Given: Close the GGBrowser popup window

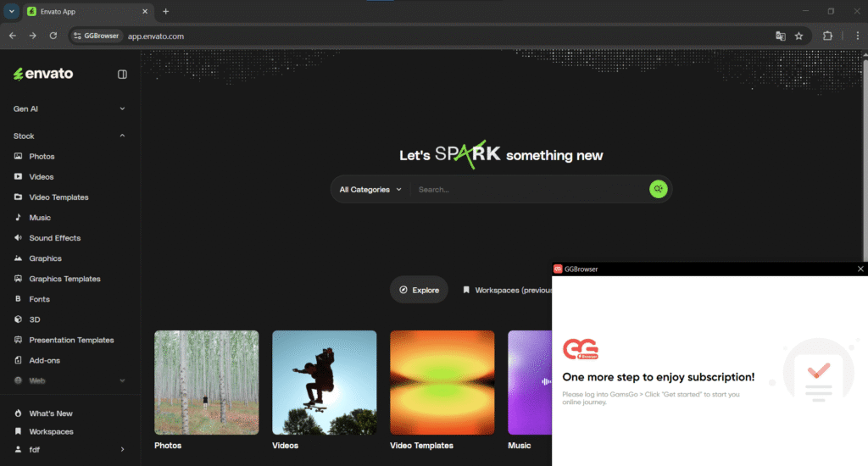Looking at the screenshot, I should click(x=860, y=269).
